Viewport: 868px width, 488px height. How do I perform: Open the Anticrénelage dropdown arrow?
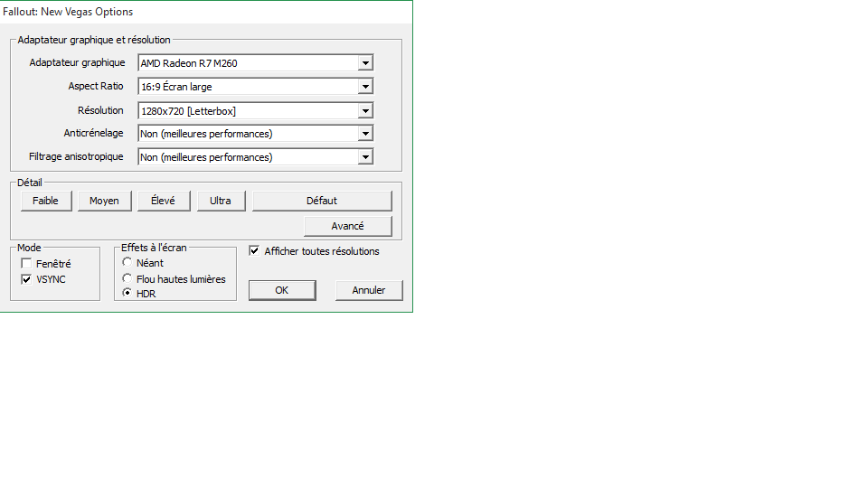365,134
